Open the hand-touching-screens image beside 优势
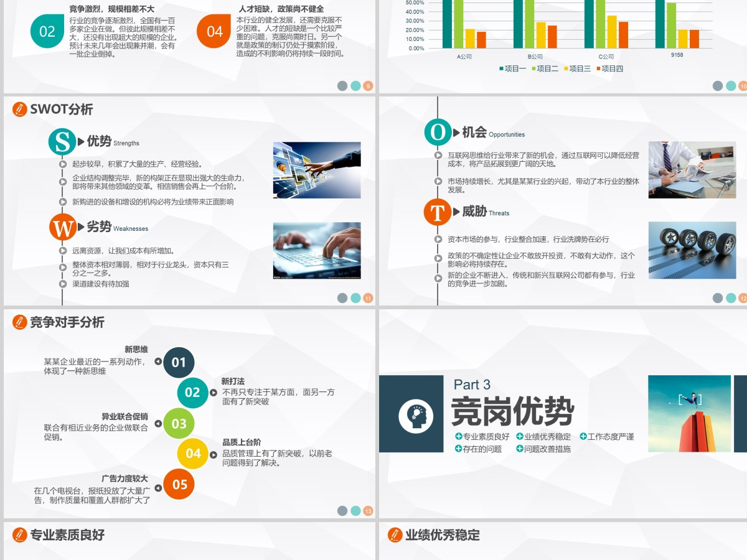Screen dimensions: 747x560 pyautogui.click(x=317, y=170)
